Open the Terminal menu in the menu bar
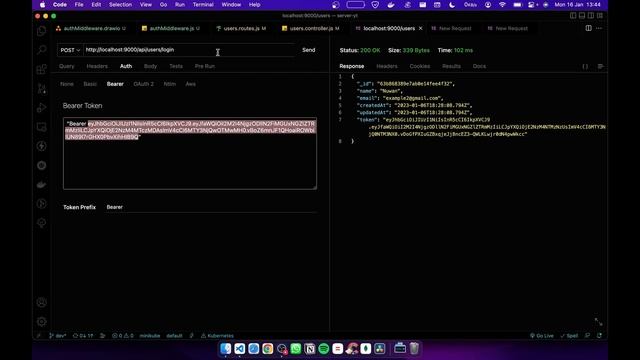This screenshot has height=360, width=640. (x=203, y=4)
